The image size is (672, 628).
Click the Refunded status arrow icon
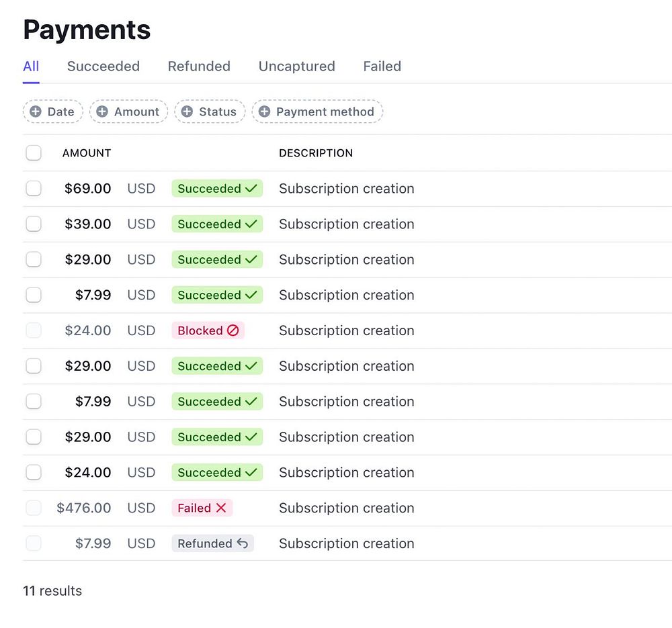click(x=243, y=543)
